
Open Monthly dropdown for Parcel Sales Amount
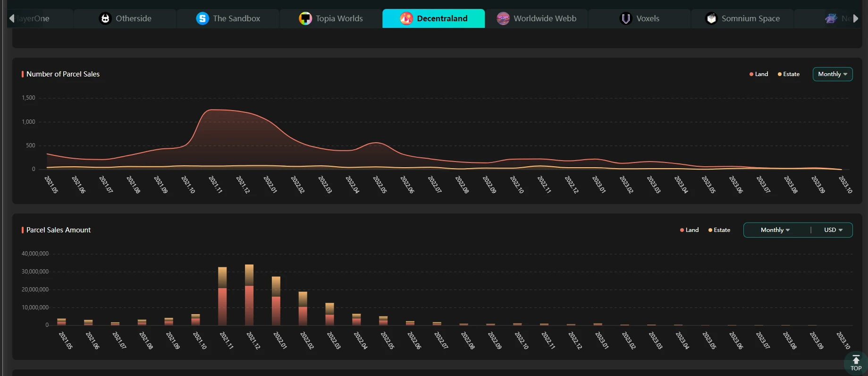click(775, 230)
